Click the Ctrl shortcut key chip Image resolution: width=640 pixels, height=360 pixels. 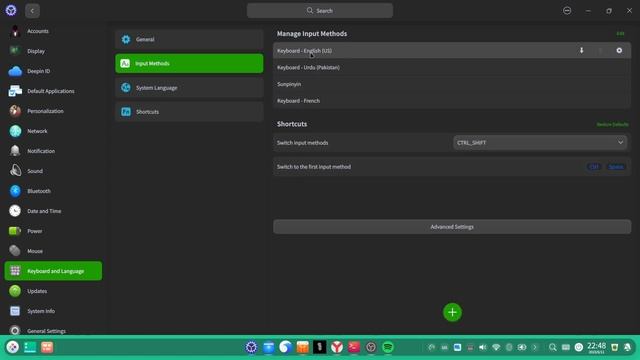(594, 167)
